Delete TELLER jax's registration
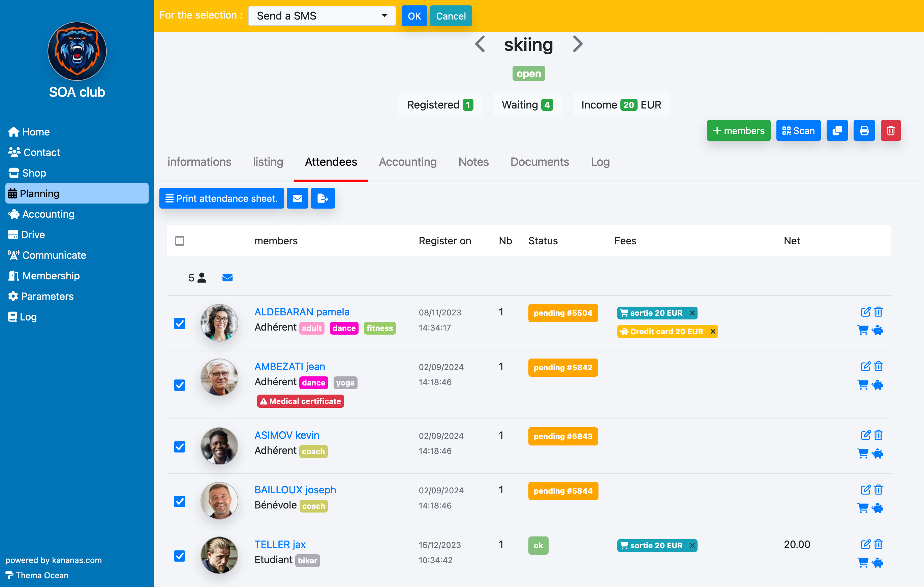This screenshot has height=587, width=924. click(878, 544)
